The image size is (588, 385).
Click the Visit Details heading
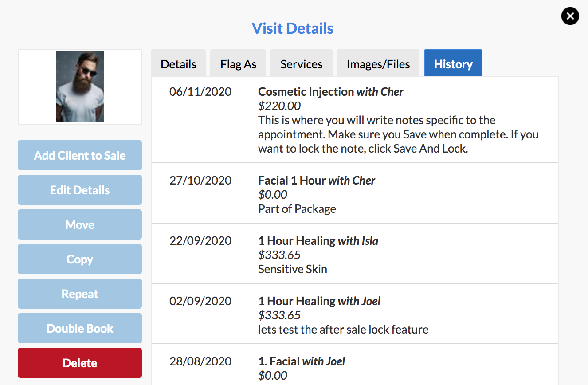[293, 28]
